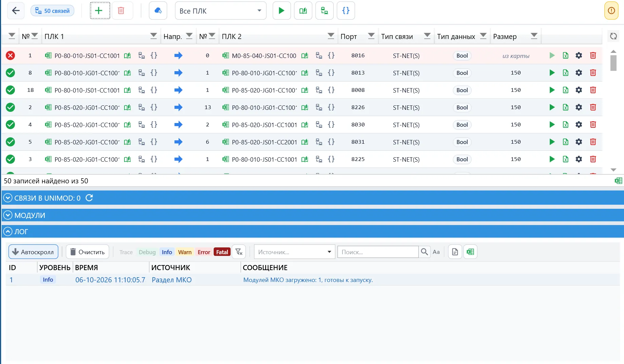Delete the row with port 8226

coord(593,107)
